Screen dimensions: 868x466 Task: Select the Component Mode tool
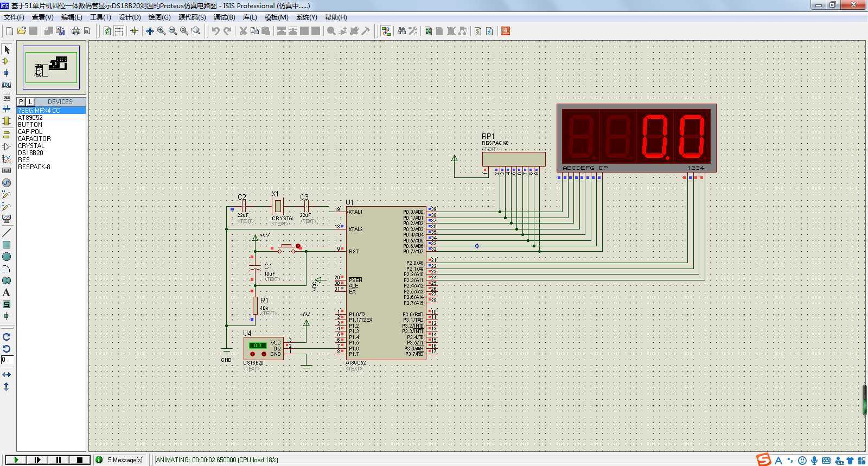point(7,61)
